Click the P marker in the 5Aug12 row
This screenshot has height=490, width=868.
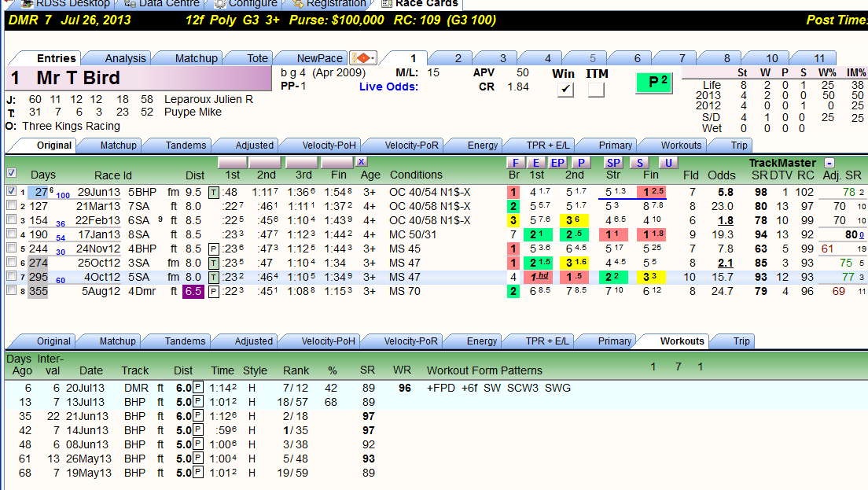tap(213, 291)
